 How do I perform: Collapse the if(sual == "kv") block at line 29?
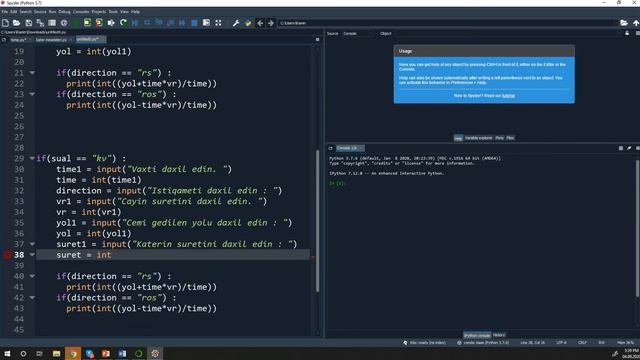coord(32,158)
